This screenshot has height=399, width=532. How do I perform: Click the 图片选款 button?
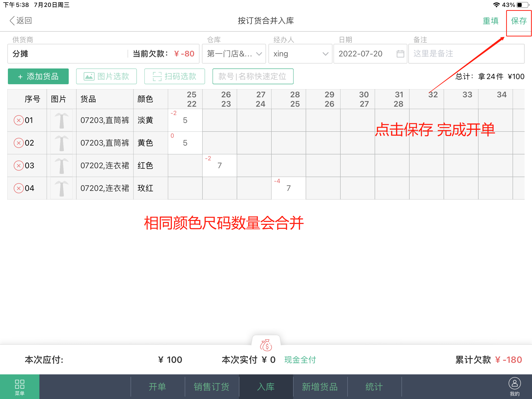click(106, 76)
